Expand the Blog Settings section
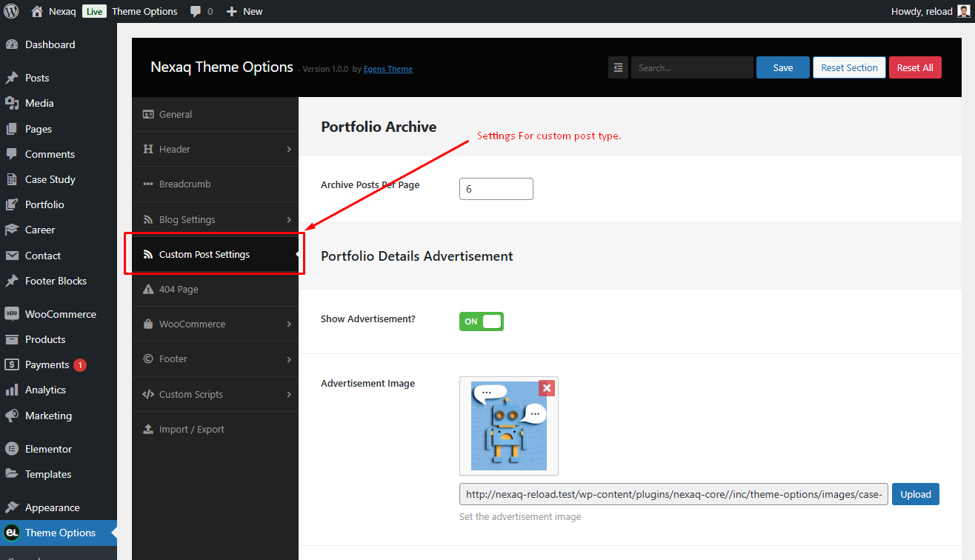 [215, 219]
